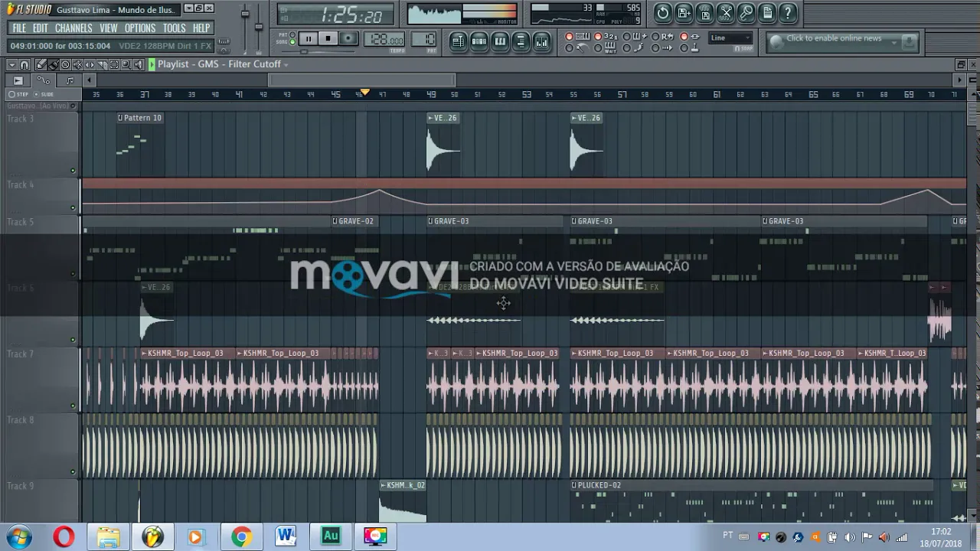This screenshot has width=980, height=551.
Task: Click the online news download button
Action: (909, 41)
